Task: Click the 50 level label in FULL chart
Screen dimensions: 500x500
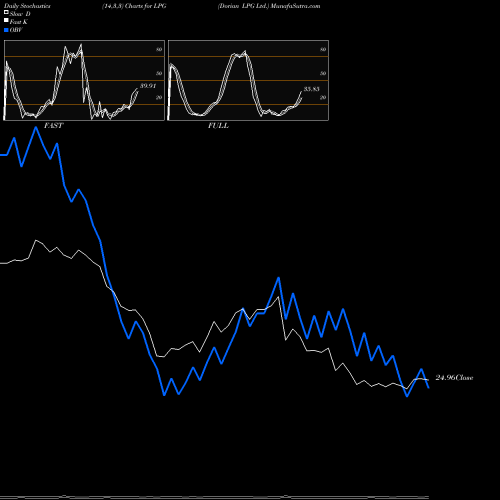Action: 323,73
